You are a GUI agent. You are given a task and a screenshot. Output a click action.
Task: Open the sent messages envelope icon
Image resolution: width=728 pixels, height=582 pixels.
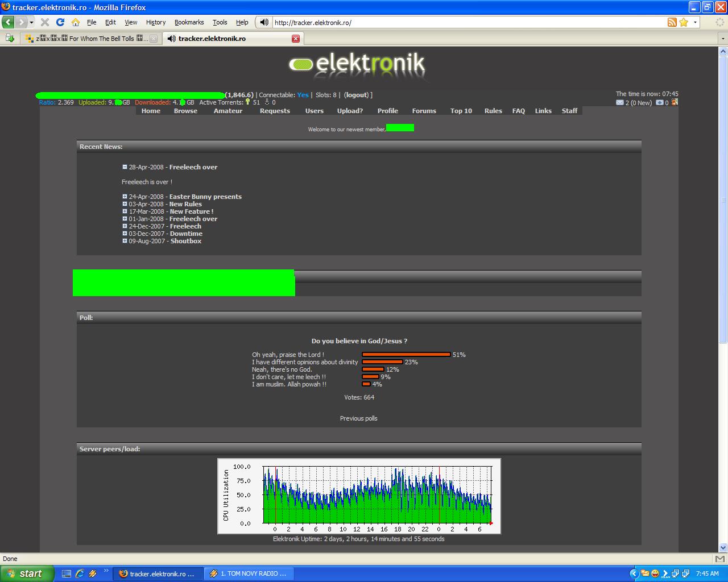pos(660,103)
